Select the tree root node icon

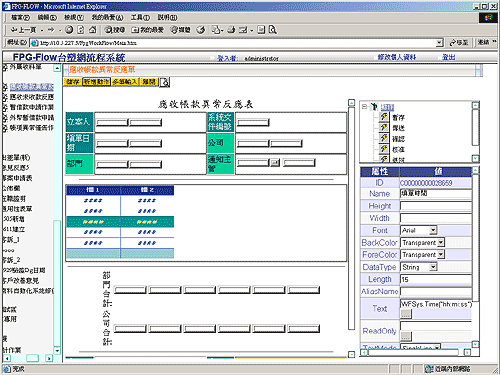374,107
